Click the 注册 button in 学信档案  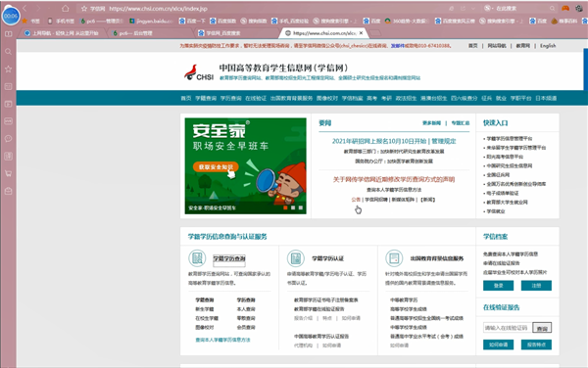[536, 286]
